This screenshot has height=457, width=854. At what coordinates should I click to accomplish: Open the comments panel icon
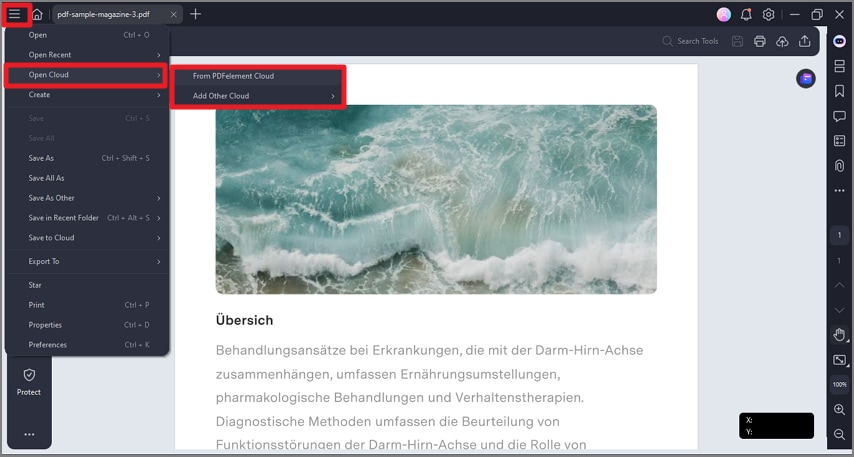coord(839,116)
